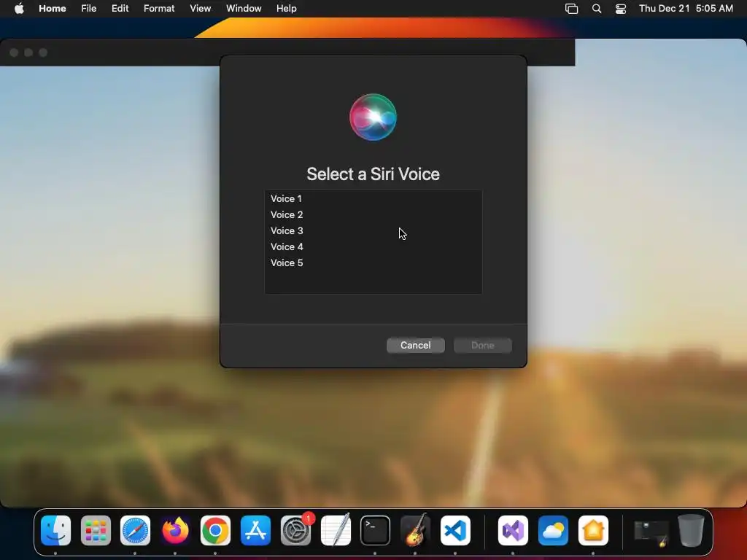This screenshot has height=560, width=747.
Task: Open the Help menu
Action: [x=286, y=8]
